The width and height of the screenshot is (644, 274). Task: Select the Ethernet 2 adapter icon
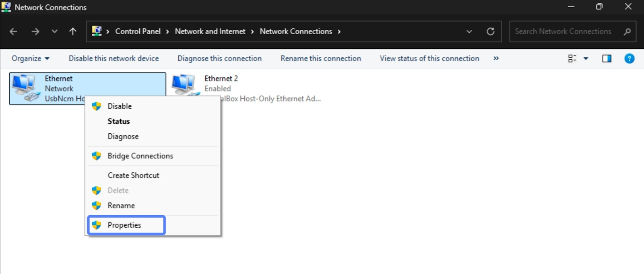(184, 85)
